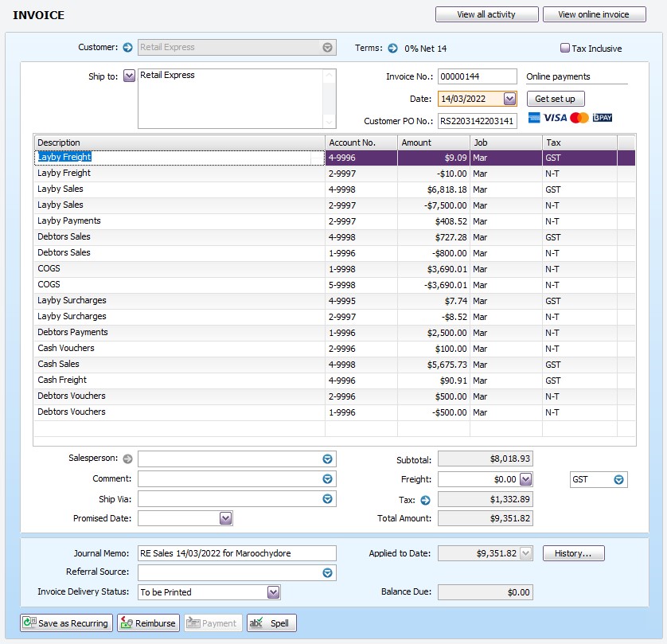Click the $5,675.73 amount cell
667x644 pixels.
(434, 365)
